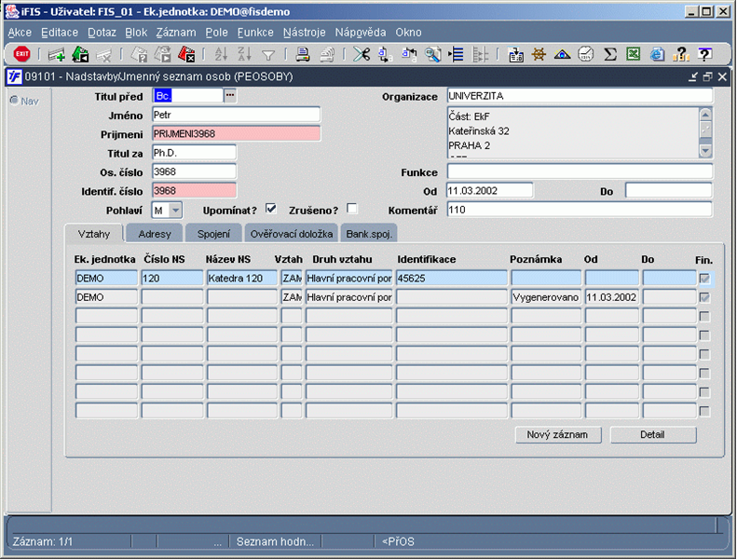Click the blue list indent lines icon
This screenshot has height=560, width=737.
456,55
